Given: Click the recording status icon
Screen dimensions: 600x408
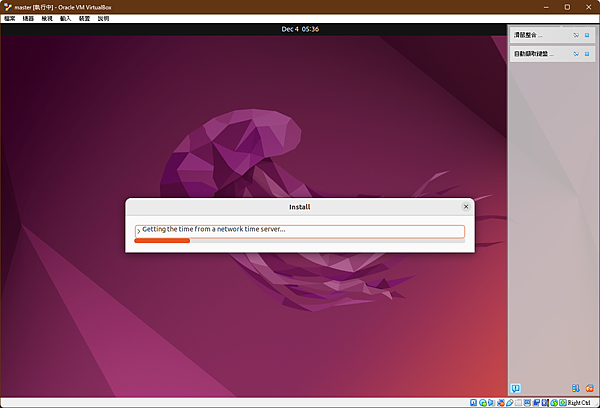Looking at the screenshot, I should coord(536,403).
